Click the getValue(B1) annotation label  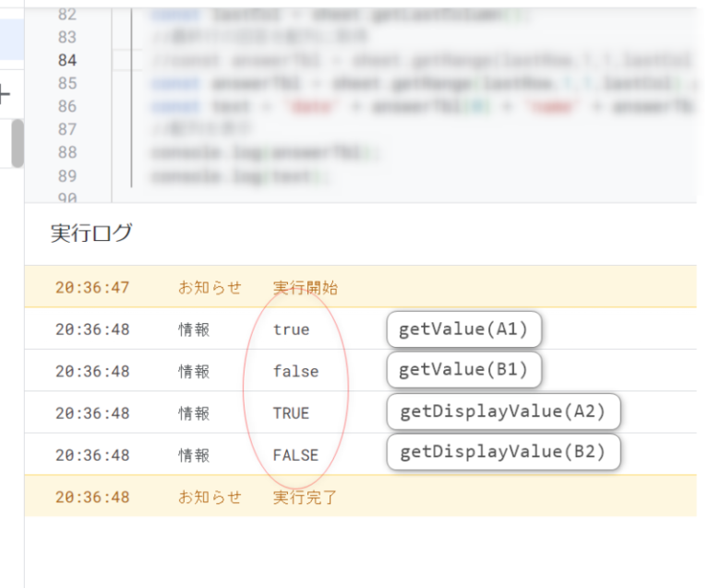coord(463,370)
